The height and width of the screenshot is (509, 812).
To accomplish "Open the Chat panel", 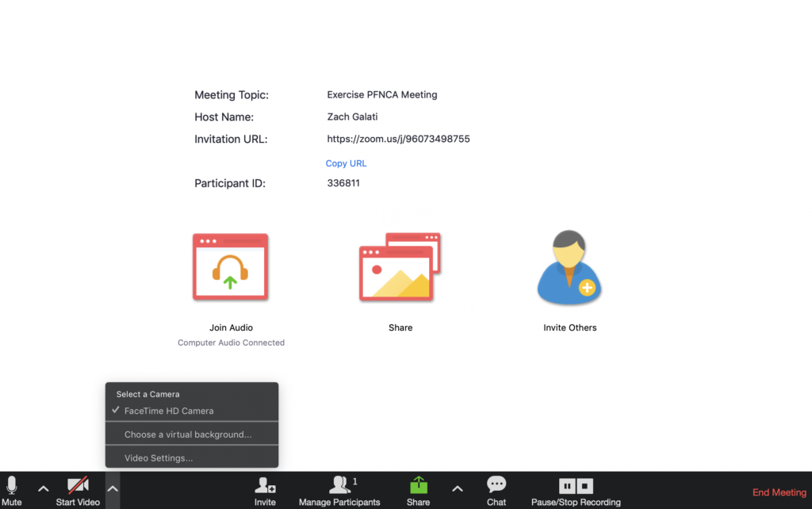I will tap(496, 490).
